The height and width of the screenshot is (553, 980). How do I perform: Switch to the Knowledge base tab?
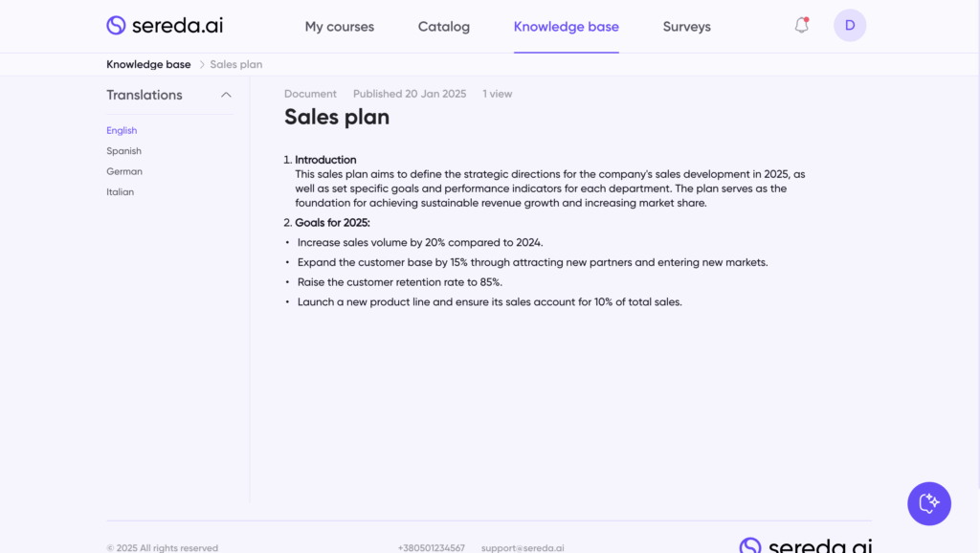click(x=567, y=27)
